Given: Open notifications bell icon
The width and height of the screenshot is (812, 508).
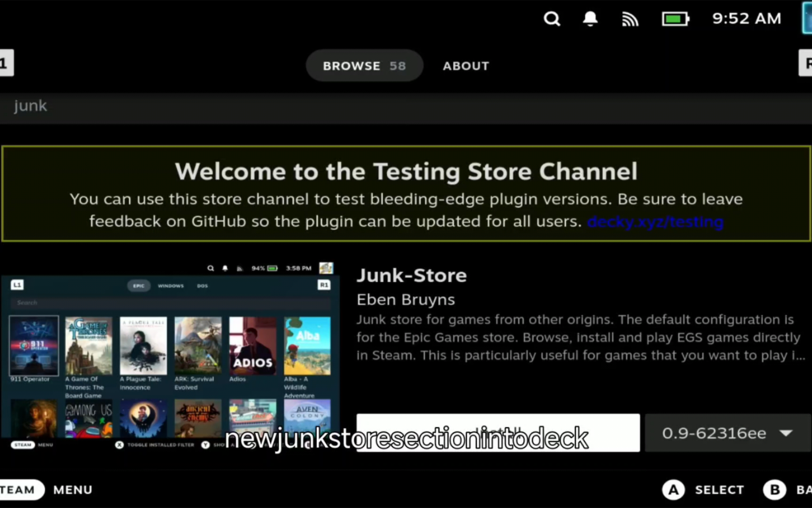Looking at the screenshot, I should click(590, 19).
